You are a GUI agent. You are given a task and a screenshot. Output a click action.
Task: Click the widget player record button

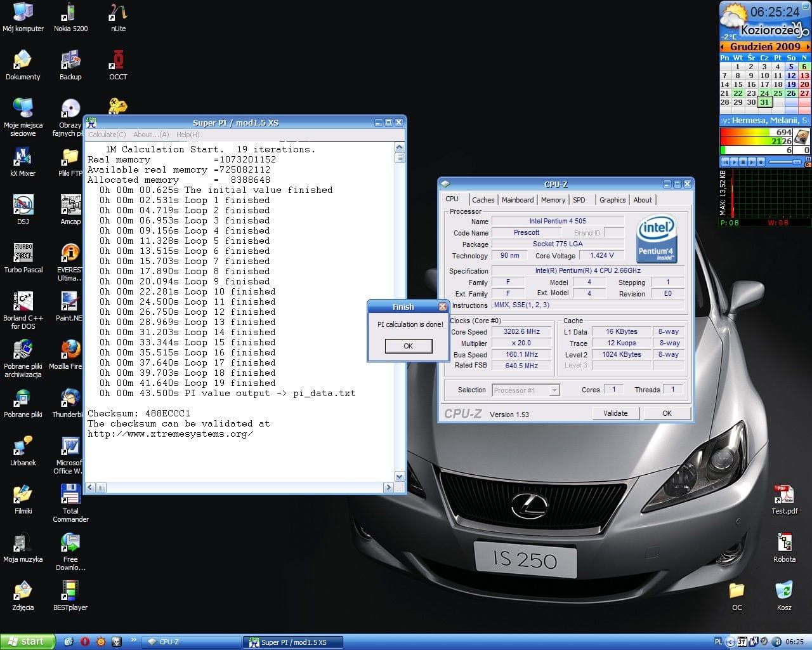[761, 162]
